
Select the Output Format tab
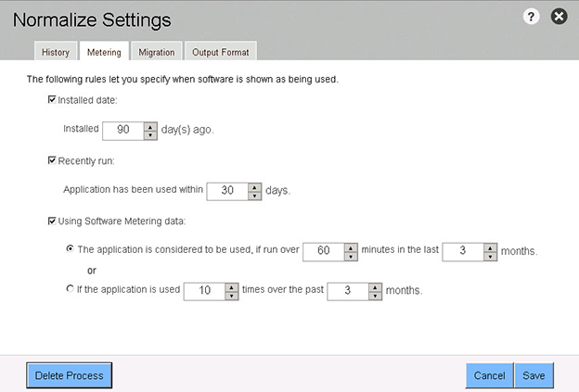pos(219,52)
